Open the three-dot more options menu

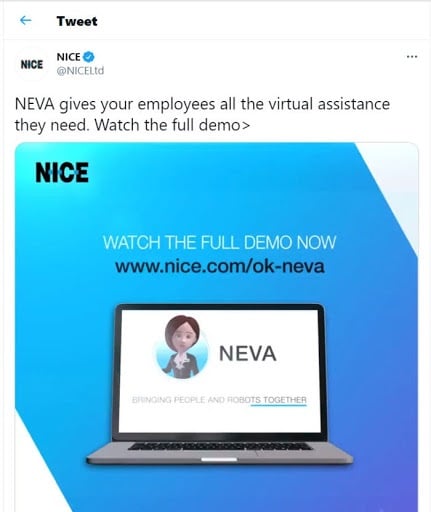(x=412, y=57)
